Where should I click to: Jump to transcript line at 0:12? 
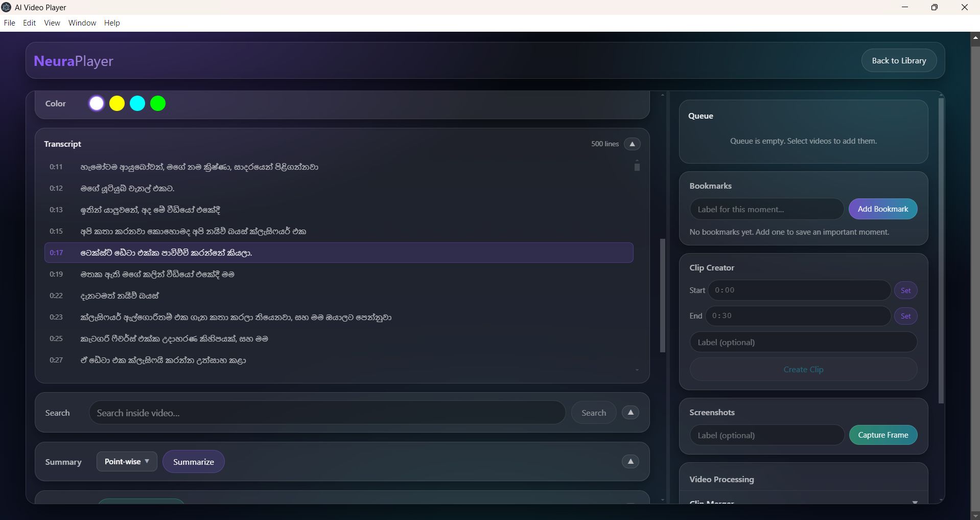point(339,189)
